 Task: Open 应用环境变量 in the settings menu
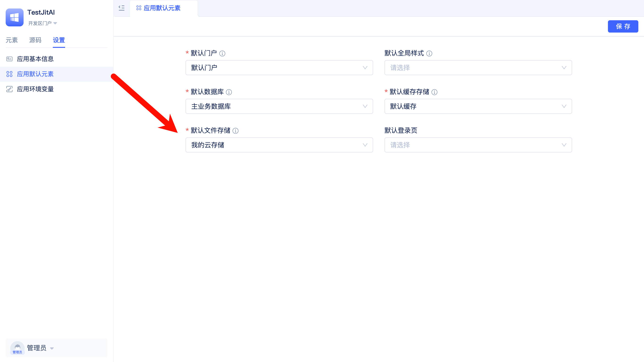[x=57, y=89]
